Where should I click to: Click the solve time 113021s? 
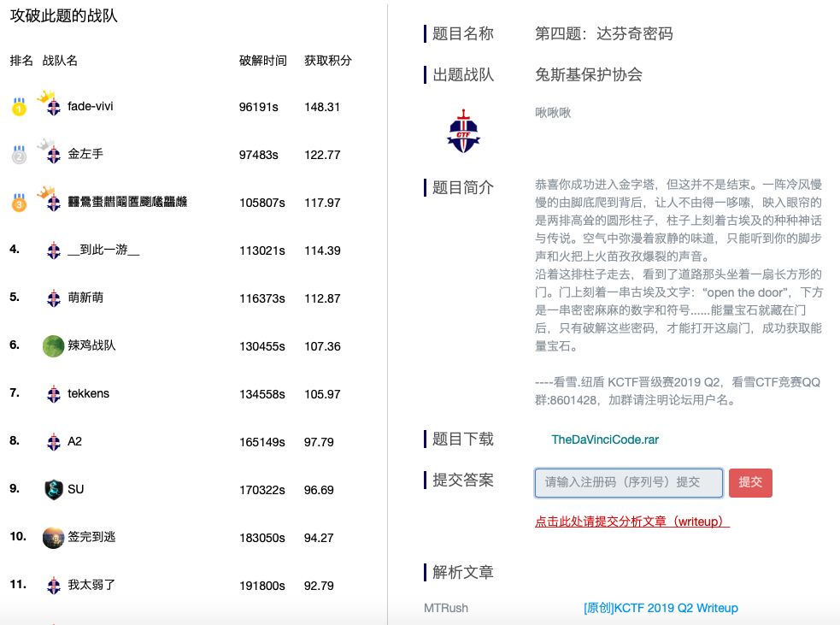click(262, 251)
